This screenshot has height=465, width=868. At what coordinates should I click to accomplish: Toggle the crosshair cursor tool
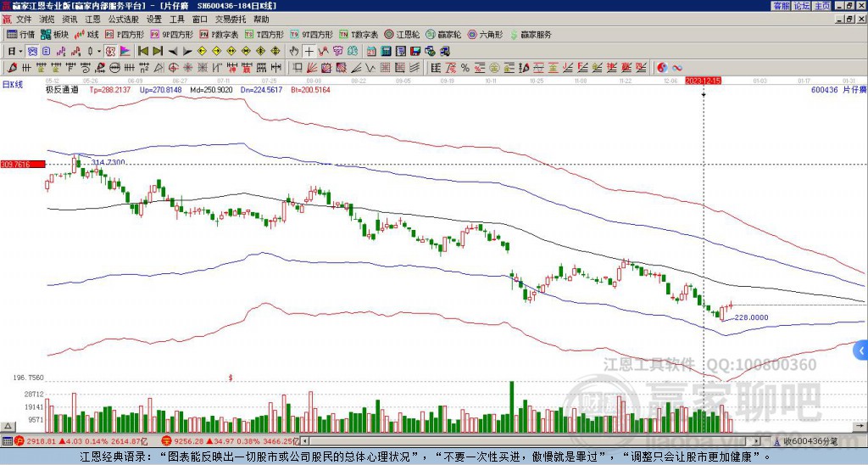point(309,52)
